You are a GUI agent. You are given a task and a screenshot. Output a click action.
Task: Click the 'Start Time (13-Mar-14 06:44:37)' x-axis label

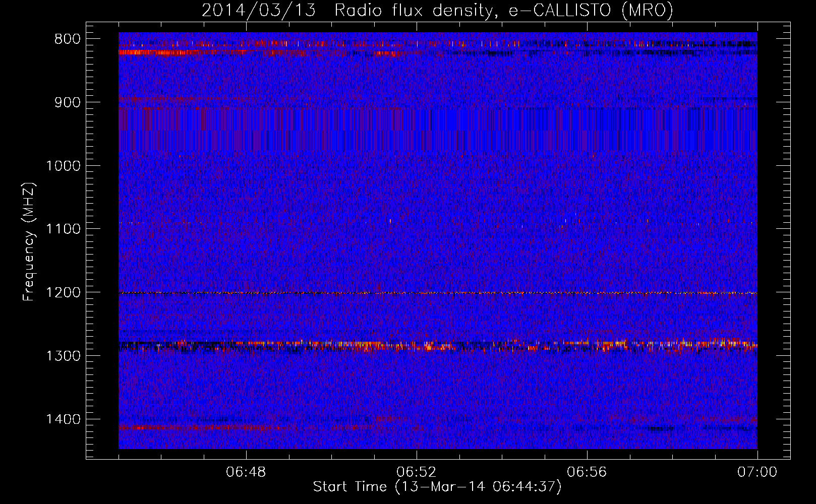click(437, 487)
